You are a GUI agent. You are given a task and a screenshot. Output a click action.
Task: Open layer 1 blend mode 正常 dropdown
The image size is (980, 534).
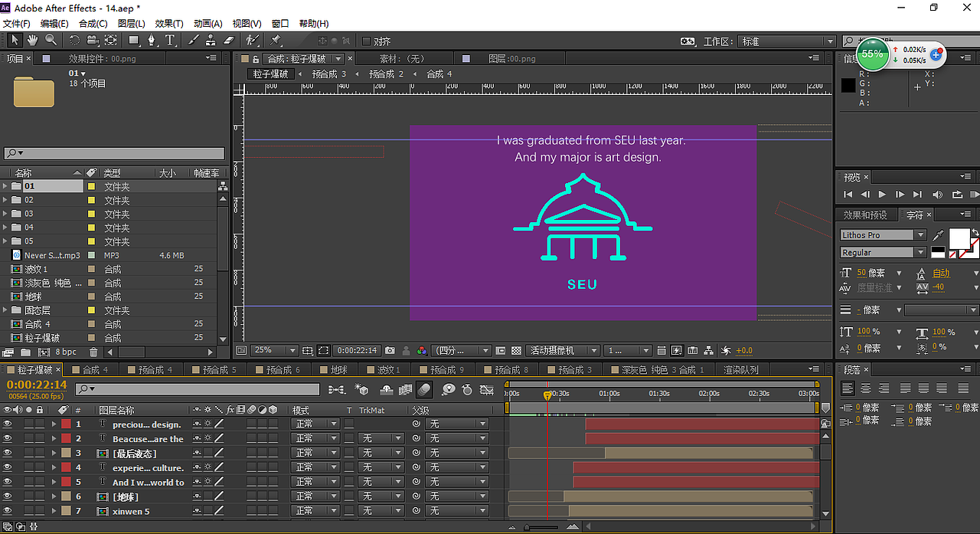coord(315,424)
